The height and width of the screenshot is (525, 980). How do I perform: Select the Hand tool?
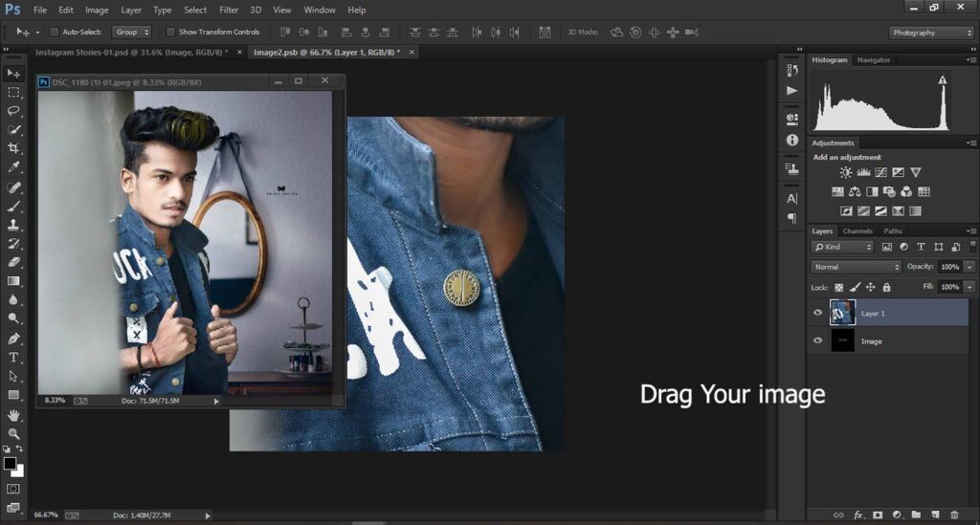pos(13,415)
